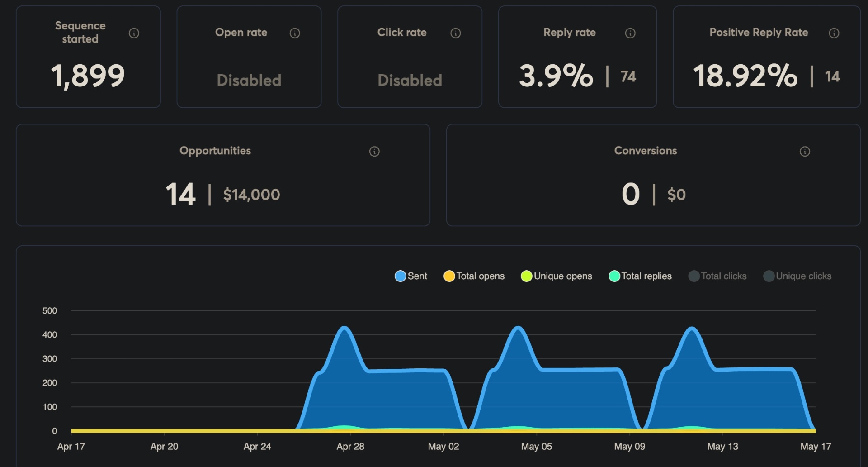The height and width of the screenshot is (467, 868).
Task: Click the Positive Reply Rate card title
Action: coord(759,33)
